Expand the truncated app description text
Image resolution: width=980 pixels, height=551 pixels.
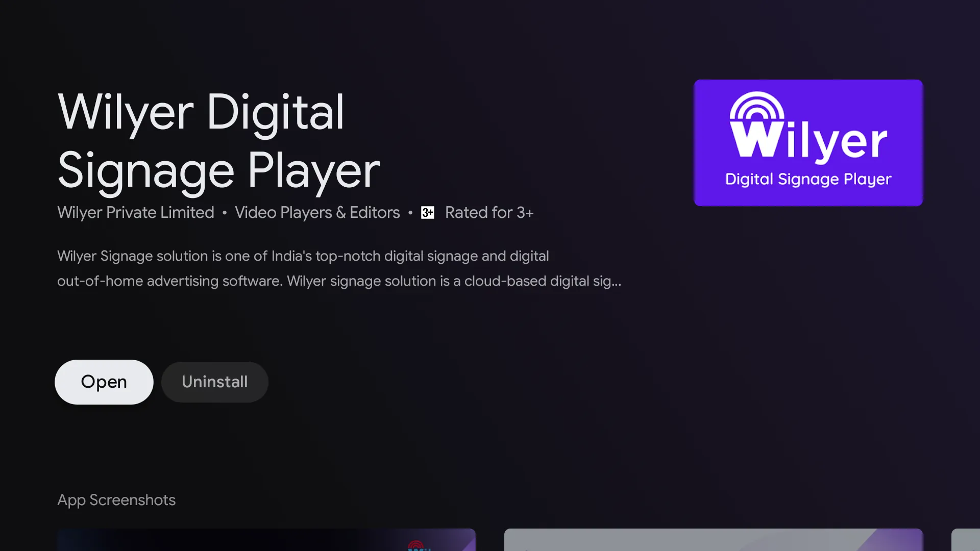point(339,268)
